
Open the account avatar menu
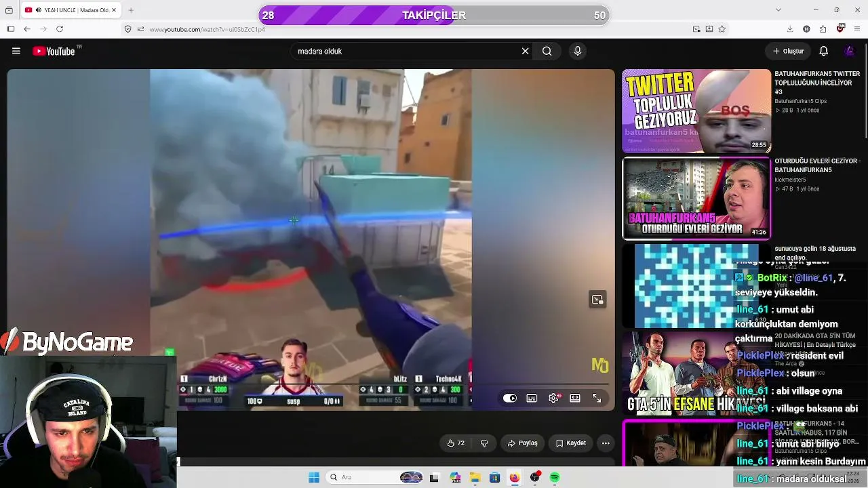[x=849, y=51]
